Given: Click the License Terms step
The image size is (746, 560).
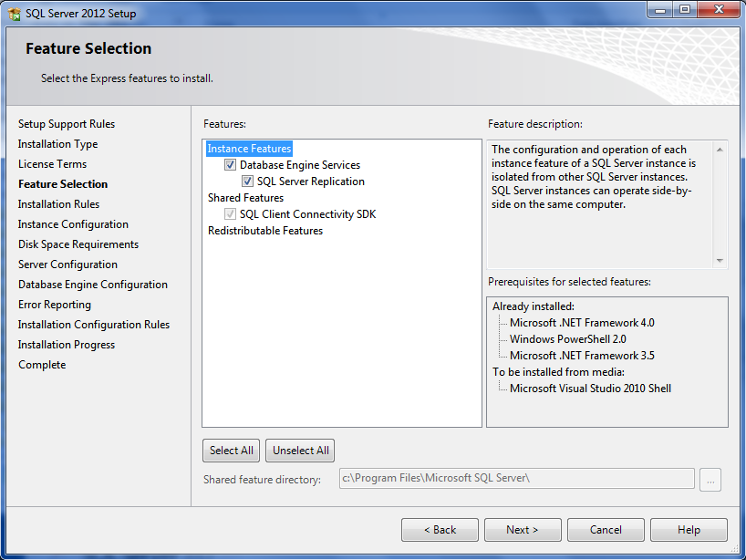Looking at the screenshot, I should tap(52, 164).
